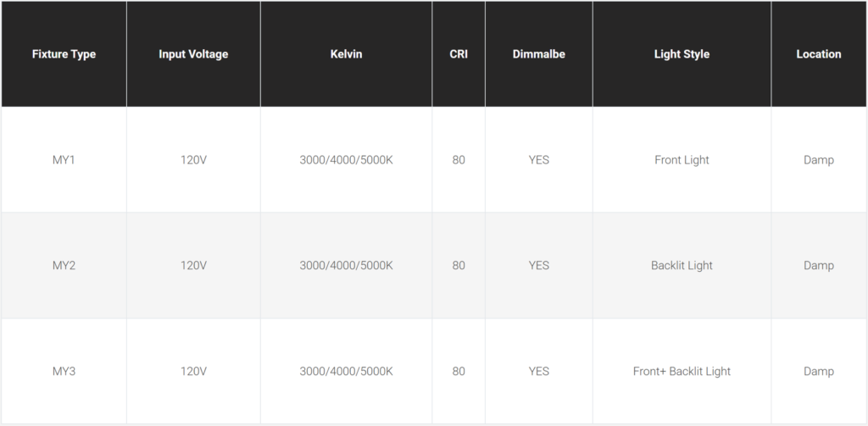Select the Front+ Backlit Light cell

pyautogui.click(x=682, y=371)
